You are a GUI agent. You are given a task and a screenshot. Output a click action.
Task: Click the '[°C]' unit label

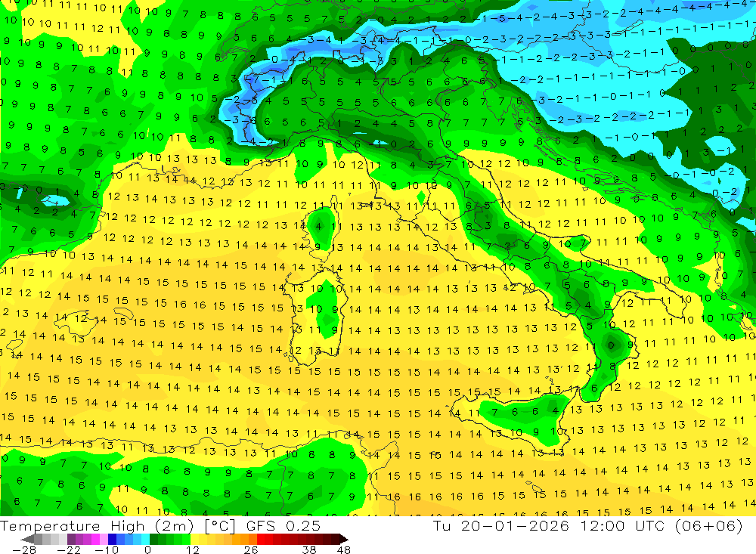click(x=220, y=526)
